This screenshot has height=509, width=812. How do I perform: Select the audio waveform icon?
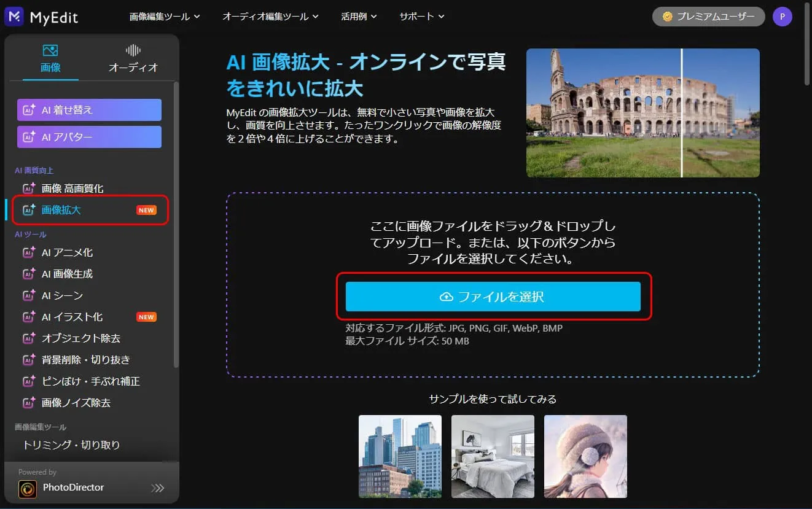click(133, 50)
